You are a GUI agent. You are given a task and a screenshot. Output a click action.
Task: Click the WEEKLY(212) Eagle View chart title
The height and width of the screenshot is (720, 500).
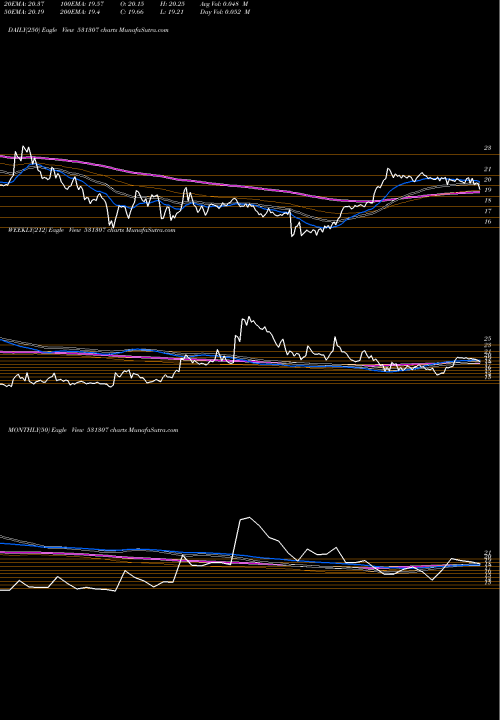click(91, 230)
